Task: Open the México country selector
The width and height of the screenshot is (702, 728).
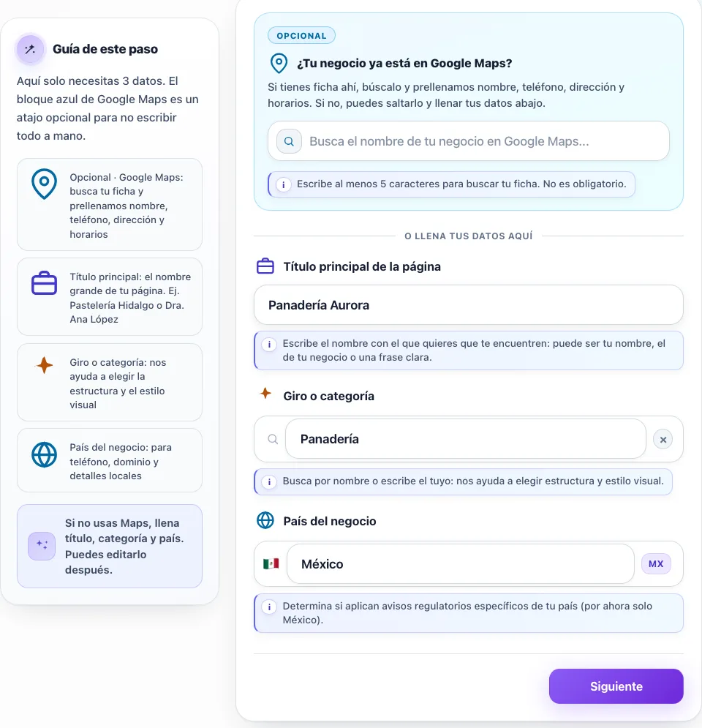Action: coord(460,563)
